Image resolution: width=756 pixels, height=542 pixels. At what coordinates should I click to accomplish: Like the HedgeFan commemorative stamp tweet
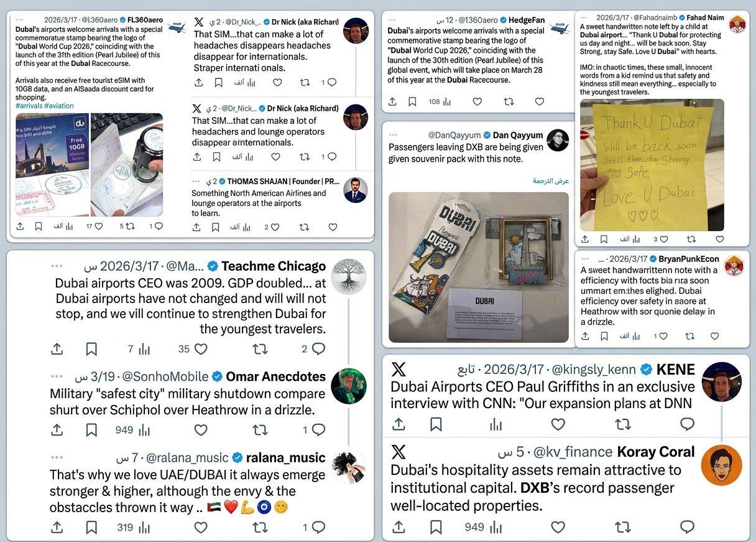(x=477, y=101)
